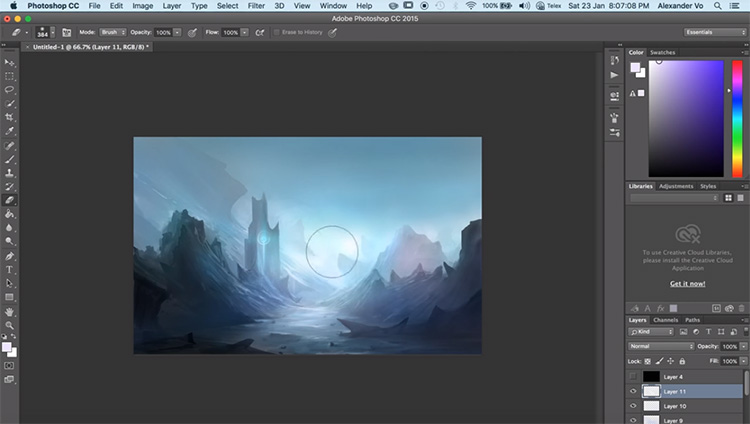
Task: Switch to the Channels tab
Action: 666,320
